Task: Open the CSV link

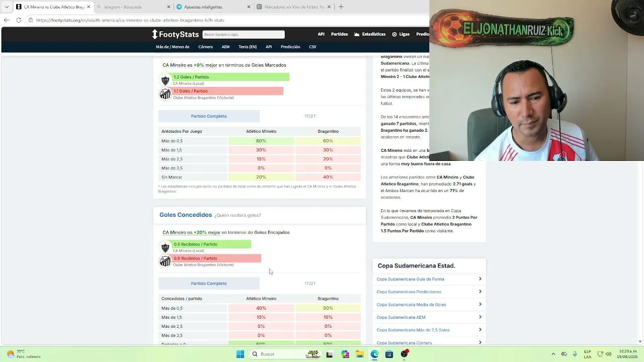Action: [x=313, y=47]
